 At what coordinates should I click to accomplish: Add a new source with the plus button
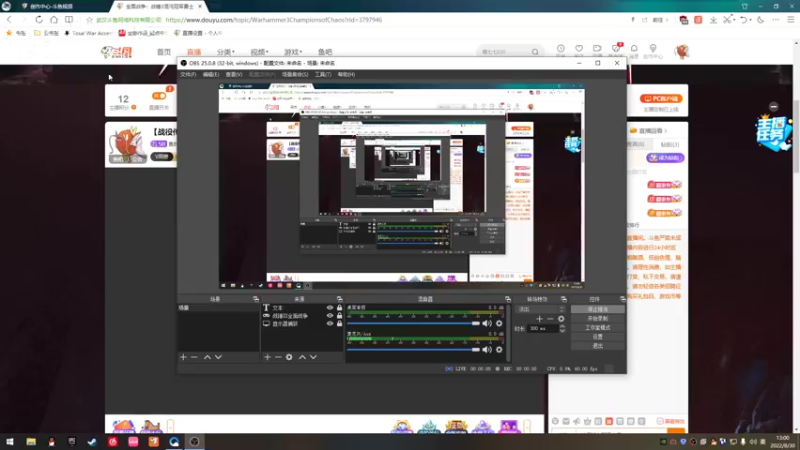click(267, 357)
